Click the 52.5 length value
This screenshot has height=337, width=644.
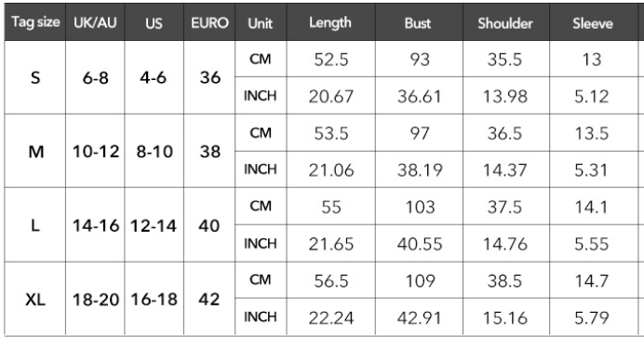click(331, 60)
